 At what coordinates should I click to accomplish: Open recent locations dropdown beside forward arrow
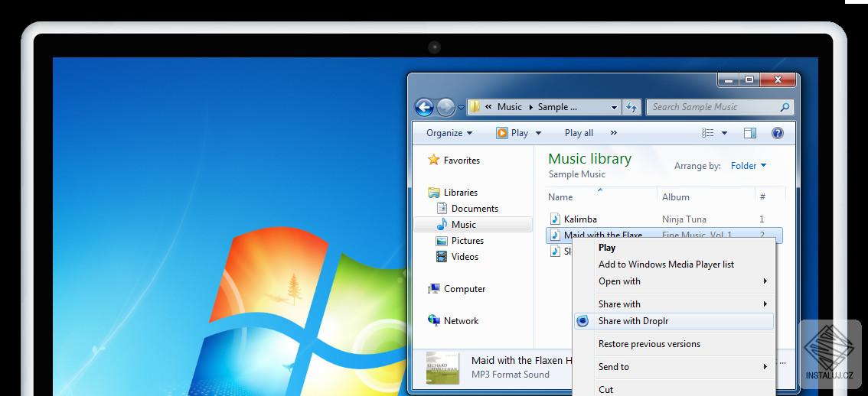tap(461, 107)
